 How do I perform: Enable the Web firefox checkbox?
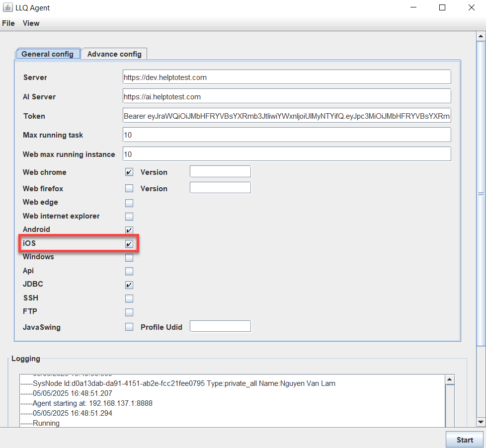(x=129, y=189)
